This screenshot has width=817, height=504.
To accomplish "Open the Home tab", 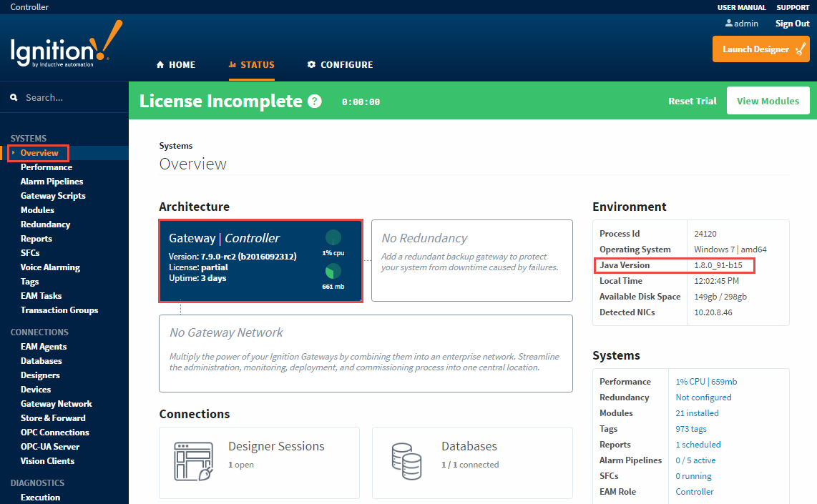I will point(175,65).
